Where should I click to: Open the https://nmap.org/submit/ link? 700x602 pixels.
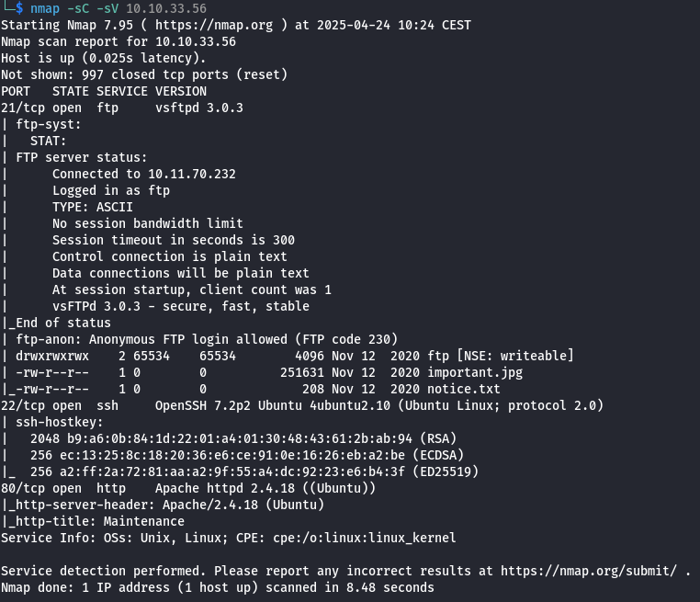pos(589,571)
